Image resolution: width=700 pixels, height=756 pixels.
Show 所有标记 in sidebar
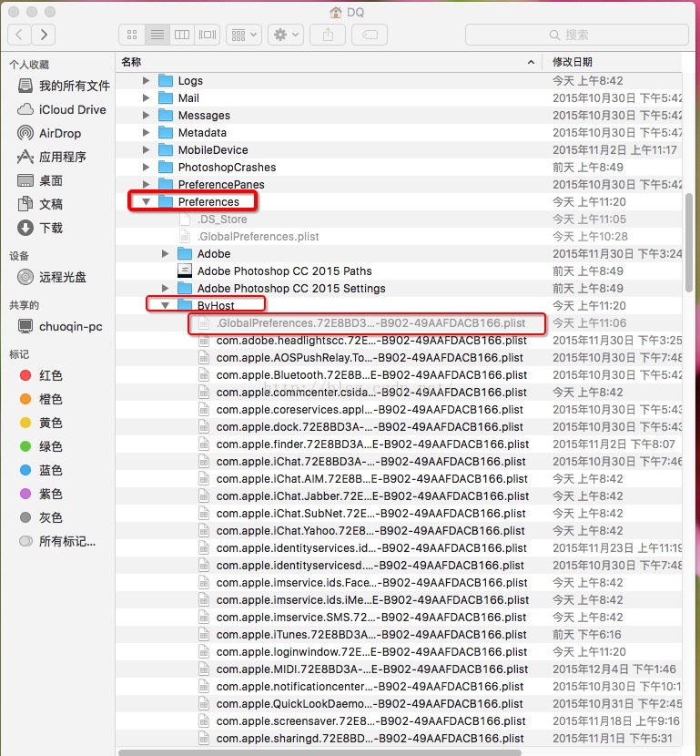57,541
